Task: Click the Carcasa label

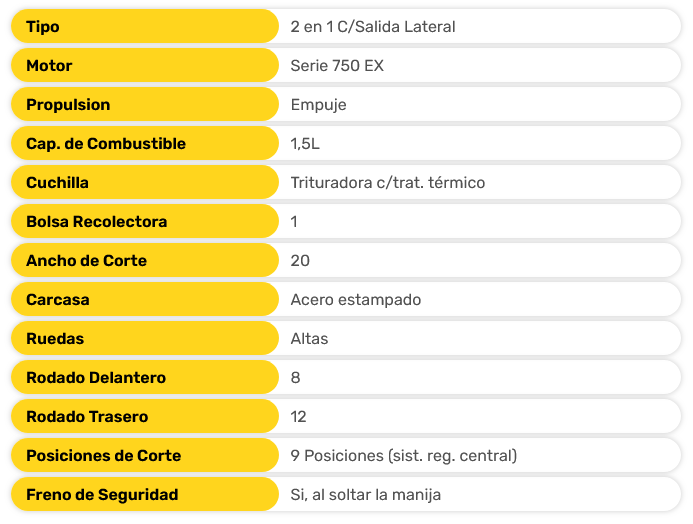Action: click(x=58, y=300)
